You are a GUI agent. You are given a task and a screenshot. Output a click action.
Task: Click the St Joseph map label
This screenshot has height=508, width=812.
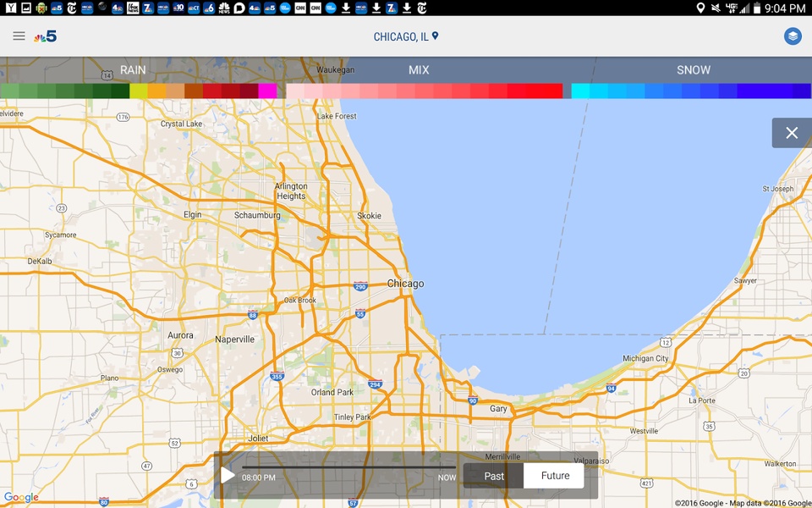pos(778,189)
